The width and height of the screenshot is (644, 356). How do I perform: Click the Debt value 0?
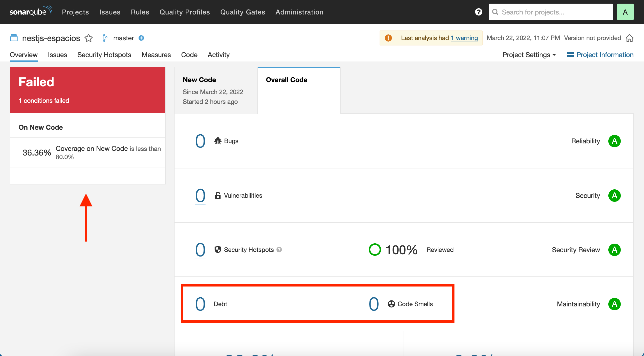tap(200, 304)
